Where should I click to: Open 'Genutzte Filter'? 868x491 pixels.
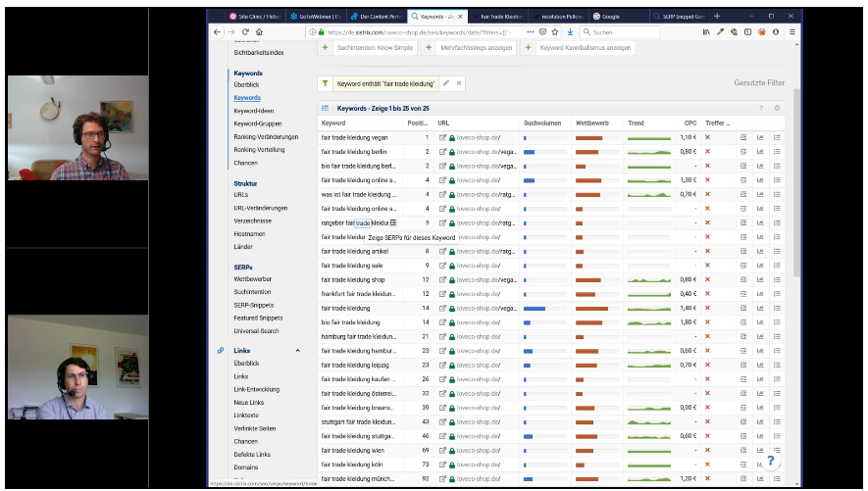[759, 83]
